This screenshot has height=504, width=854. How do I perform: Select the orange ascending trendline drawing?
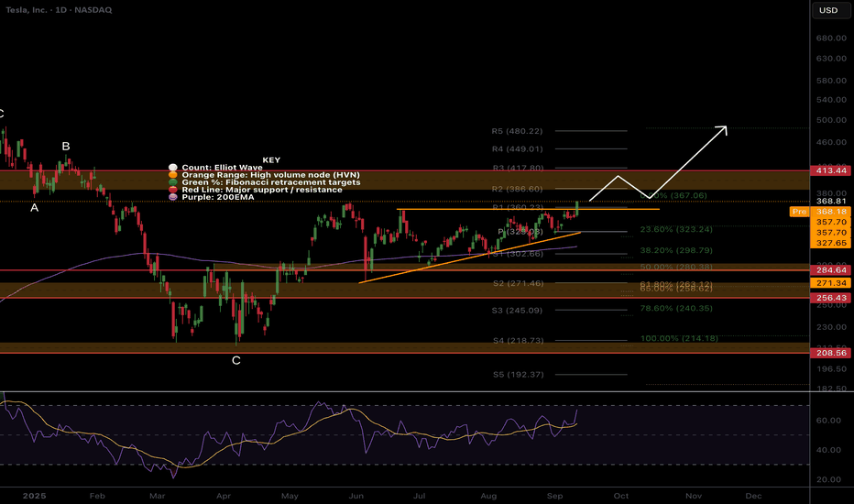[x=468, y=257]
